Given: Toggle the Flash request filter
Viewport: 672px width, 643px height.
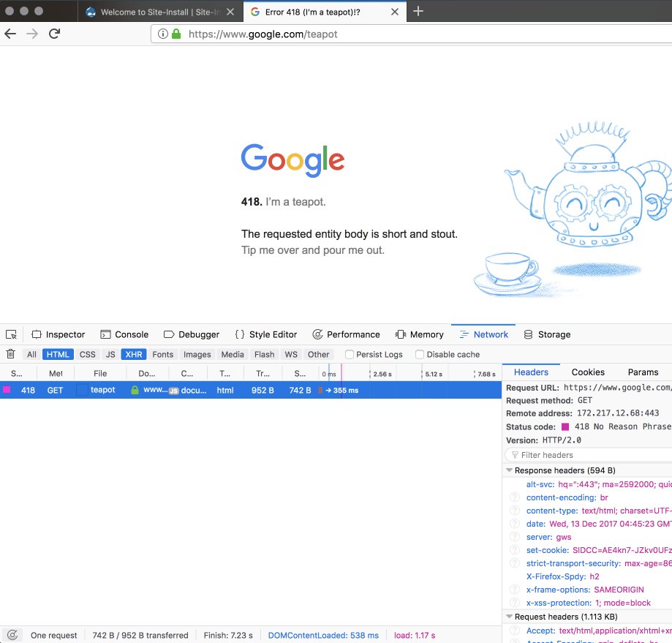Looking at the screenshot, I should point(265,355).
